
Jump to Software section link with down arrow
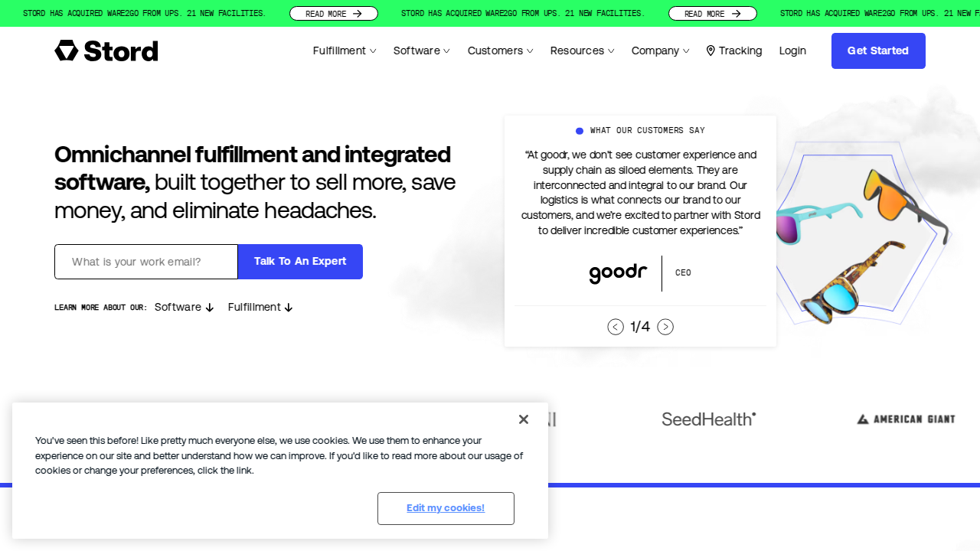pos(185,307)
